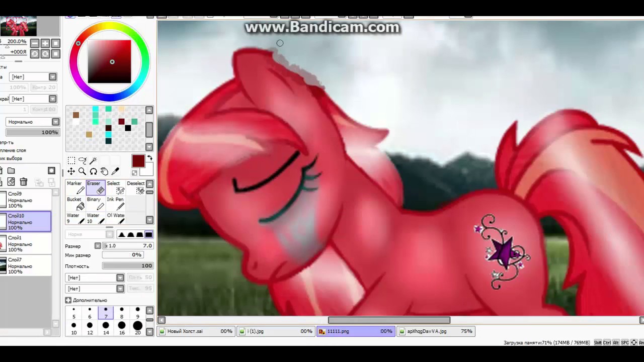Choose the Eraser brush tool
The height and width of the screenshot is (362, 644).
click(96, 187)
